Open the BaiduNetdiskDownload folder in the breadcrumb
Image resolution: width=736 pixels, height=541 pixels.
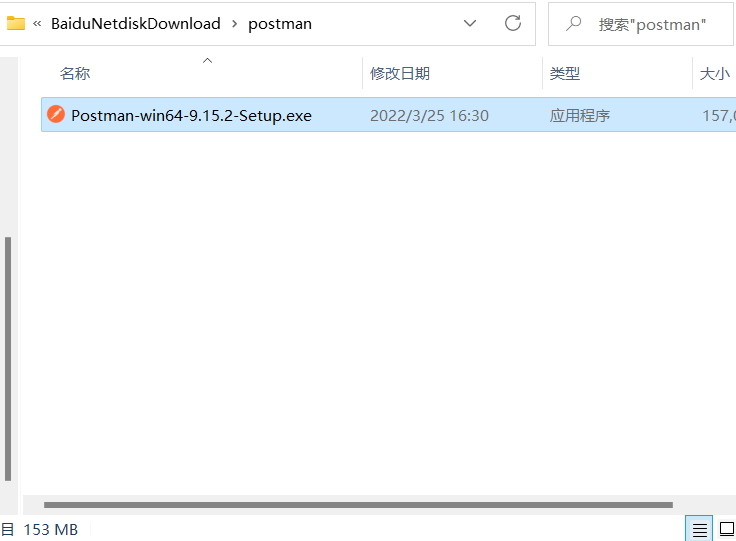pos(136,23)
